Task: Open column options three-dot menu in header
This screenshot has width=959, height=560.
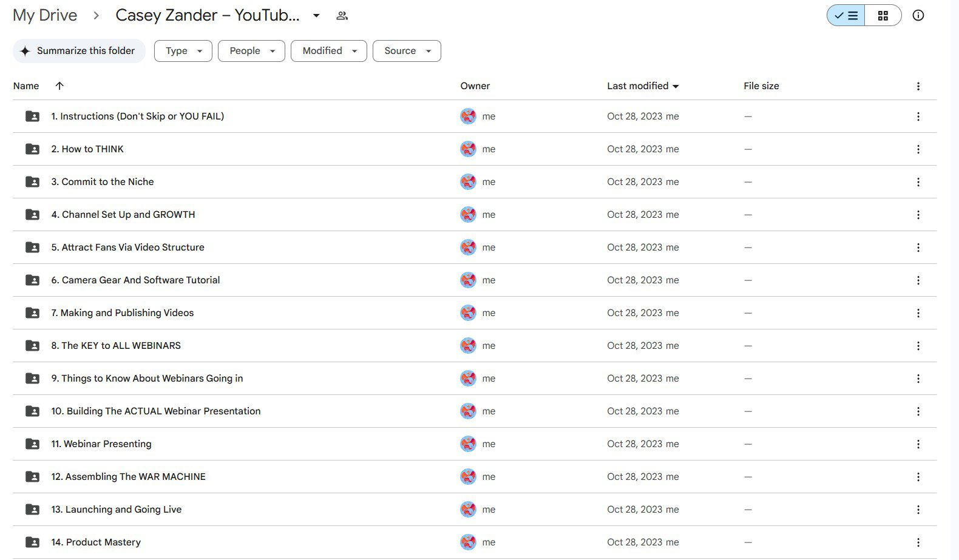Action: (x=918, y=86)
